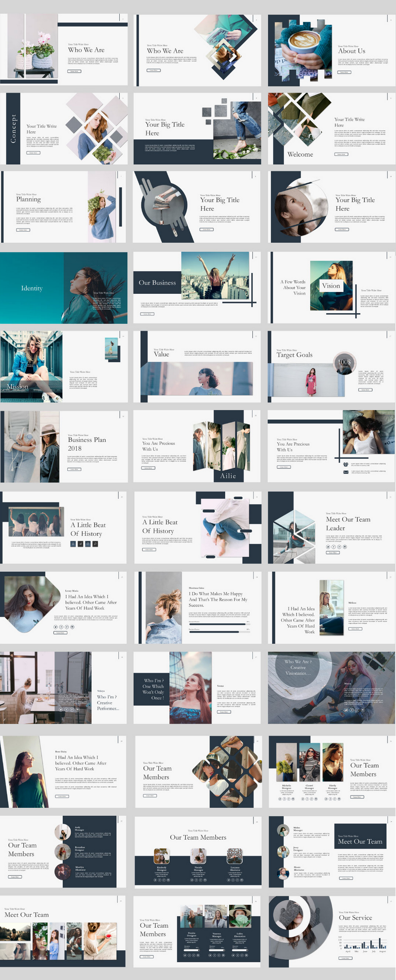Click the Twitter icon under 'Meet Our Team Leader'
Screen dimensions: 396x980
tap(328, 547)
